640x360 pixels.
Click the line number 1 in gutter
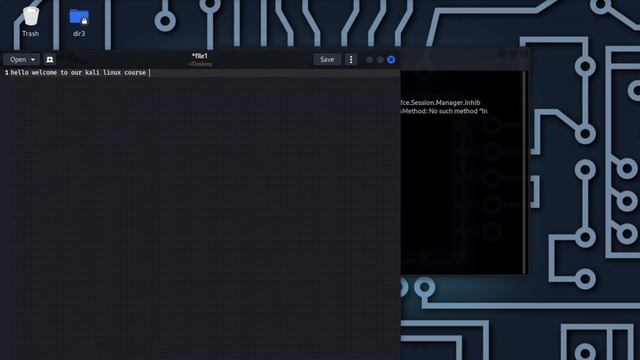(x=7, y=73)
